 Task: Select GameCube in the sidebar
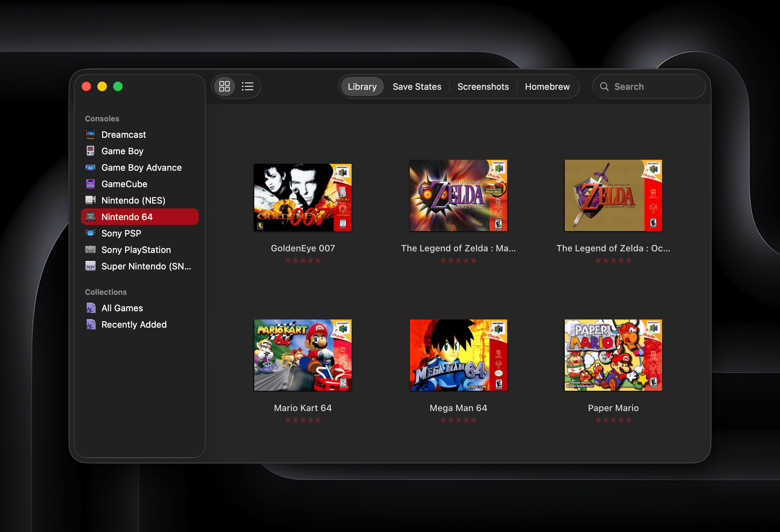140,184
